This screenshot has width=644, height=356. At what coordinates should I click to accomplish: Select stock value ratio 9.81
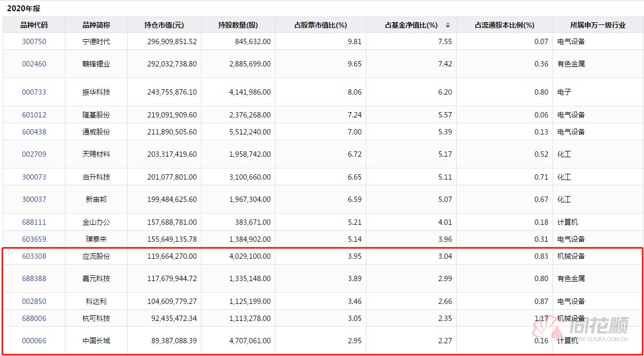[354, 41]
